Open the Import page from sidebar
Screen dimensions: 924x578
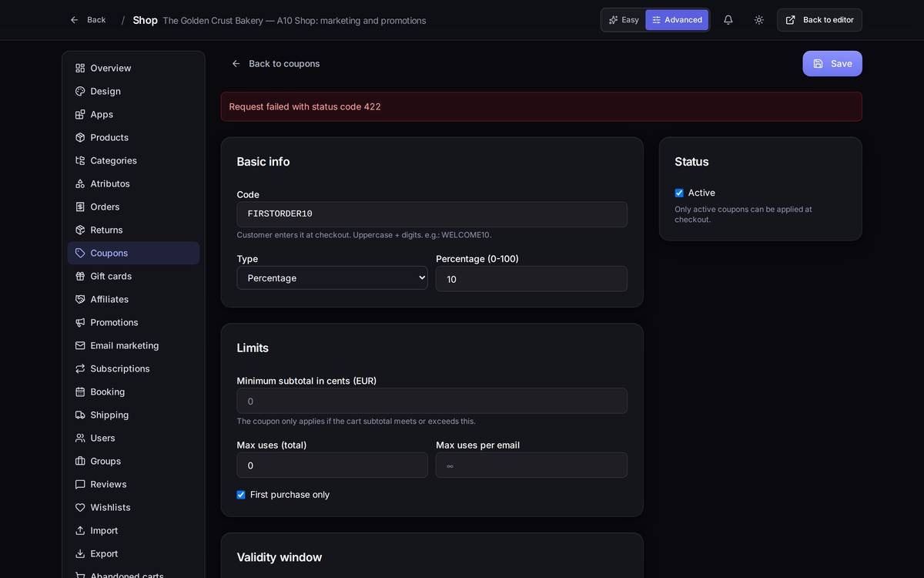pos(133,530)
